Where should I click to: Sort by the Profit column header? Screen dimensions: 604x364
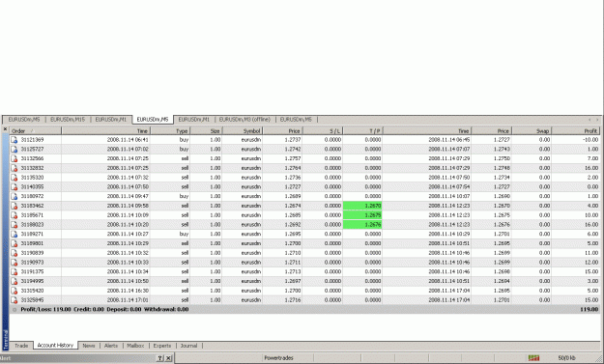point(576,130)
